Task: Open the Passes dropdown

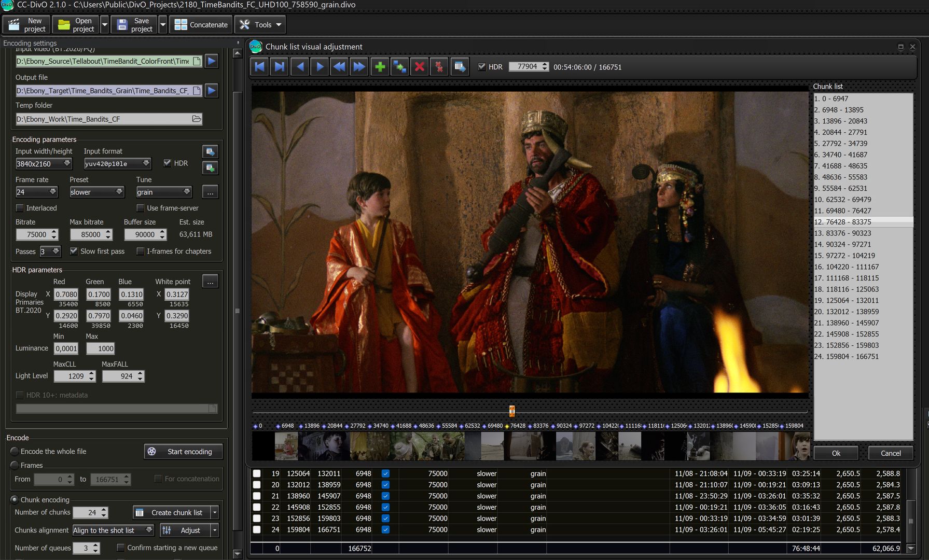Action: (x=50, y=251)
